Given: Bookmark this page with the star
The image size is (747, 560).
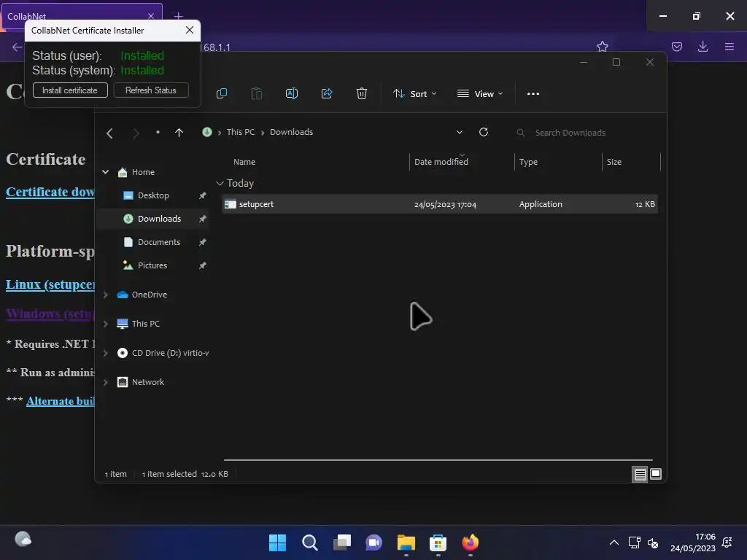Looking at the screenshot, I should [602, 47].
